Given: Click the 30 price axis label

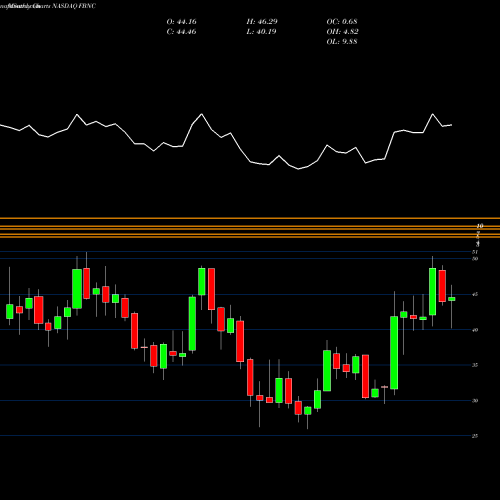Looking at the screenshot, I should coord(475,400).
